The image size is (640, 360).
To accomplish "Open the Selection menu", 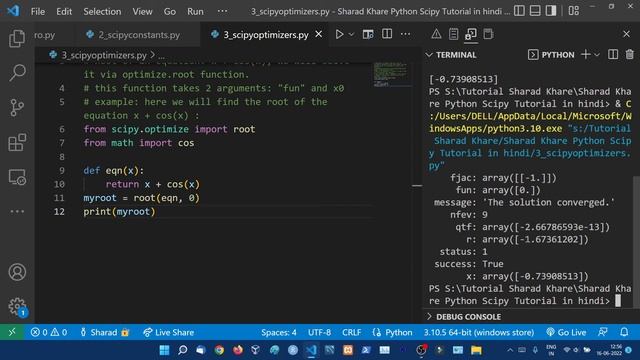I will coord(102,11).
